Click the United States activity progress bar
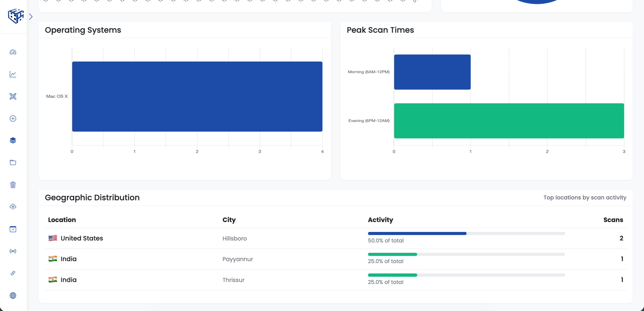The height and width of the screenshot is (311, 644). pos(466,233)
